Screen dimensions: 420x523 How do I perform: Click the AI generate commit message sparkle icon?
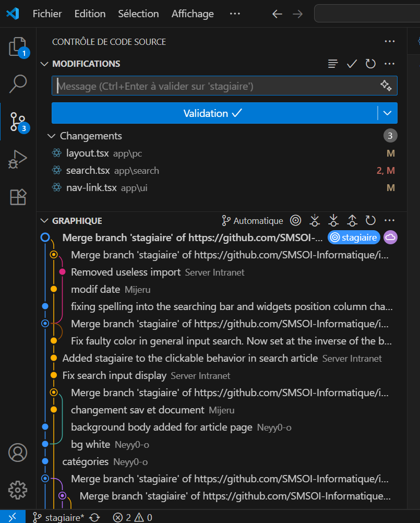[x=386, y=86]
